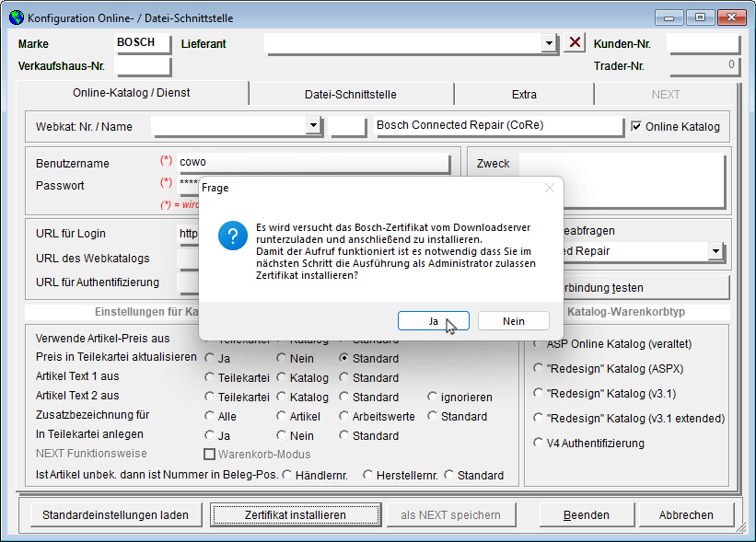Select Arbeitswerte for Zusatzbezeichnung für

(343, 416)
